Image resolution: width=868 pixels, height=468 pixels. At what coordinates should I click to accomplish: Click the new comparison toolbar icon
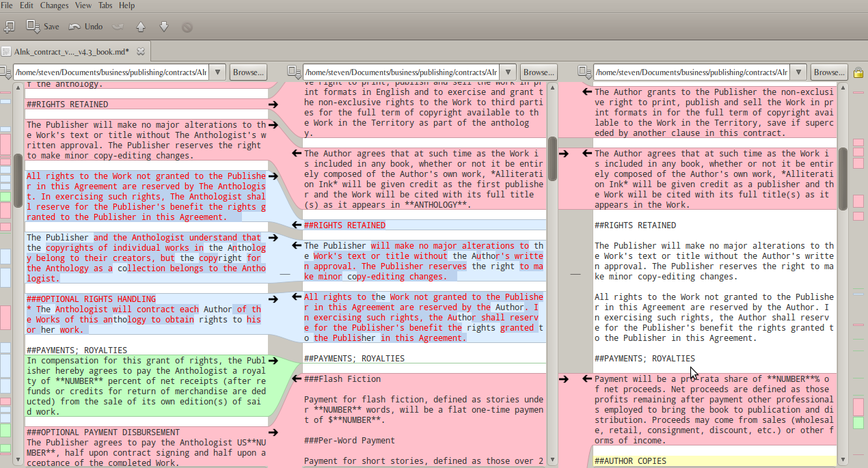[8, 27]
